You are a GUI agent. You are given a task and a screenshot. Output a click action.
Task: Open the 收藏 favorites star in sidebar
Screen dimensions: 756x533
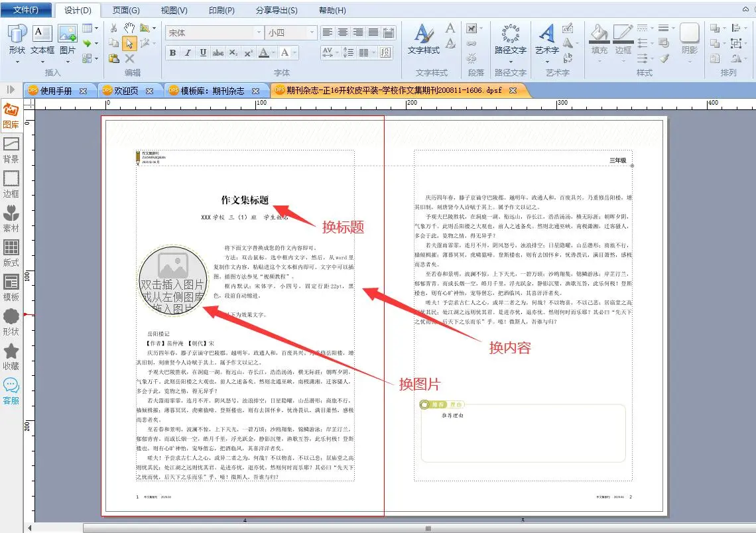click(x=11, y=357)
